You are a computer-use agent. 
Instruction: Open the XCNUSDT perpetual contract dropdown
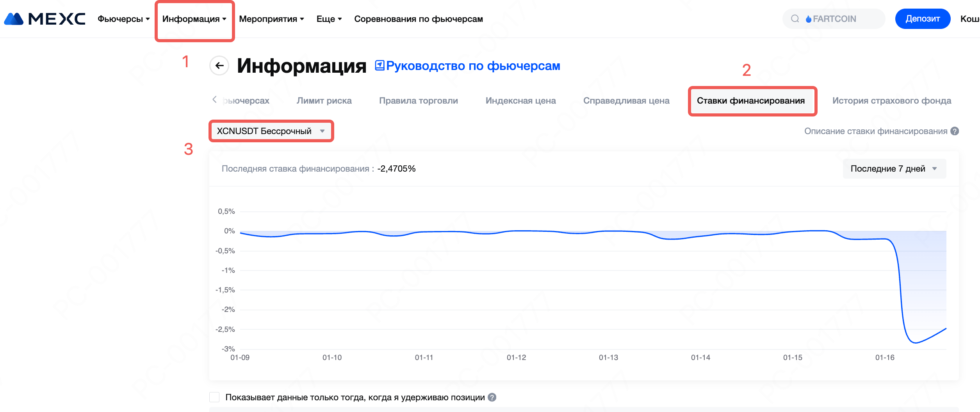tap(271, 131)
